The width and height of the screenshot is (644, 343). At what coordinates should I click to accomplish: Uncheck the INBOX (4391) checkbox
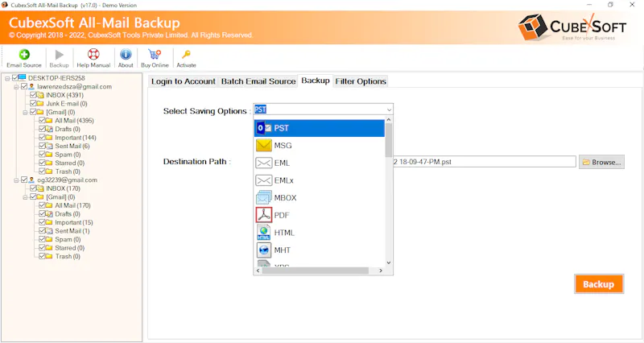[33, 95]
